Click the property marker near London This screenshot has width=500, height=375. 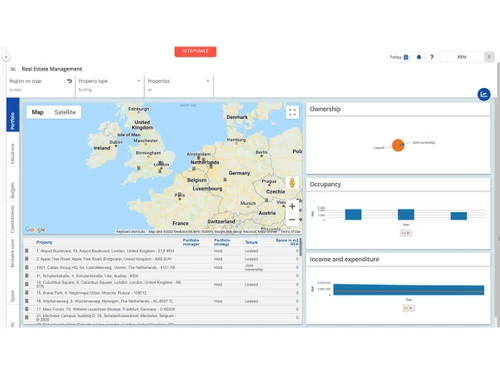161,170
